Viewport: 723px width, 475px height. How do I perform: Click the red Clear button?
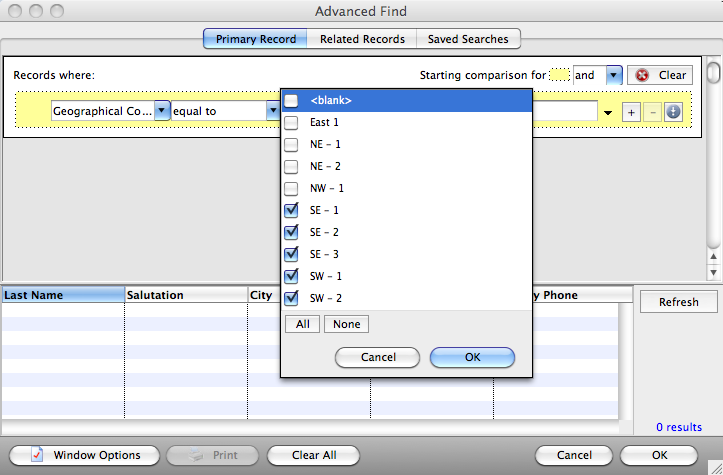[659, 75]
